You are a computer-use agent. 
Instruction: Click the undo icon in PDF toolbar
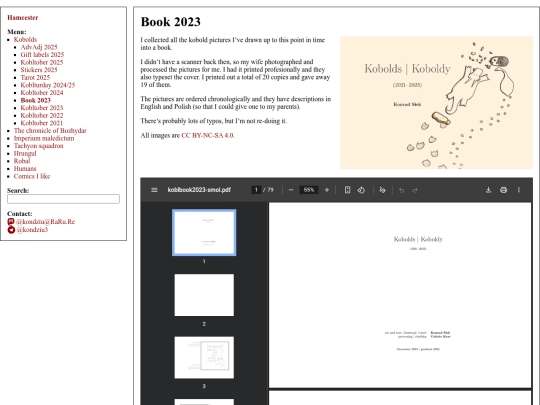(402, 190)
